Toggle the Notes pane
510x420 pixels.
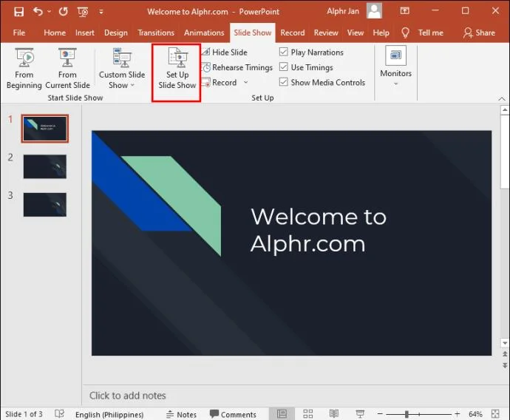(182, 415)
